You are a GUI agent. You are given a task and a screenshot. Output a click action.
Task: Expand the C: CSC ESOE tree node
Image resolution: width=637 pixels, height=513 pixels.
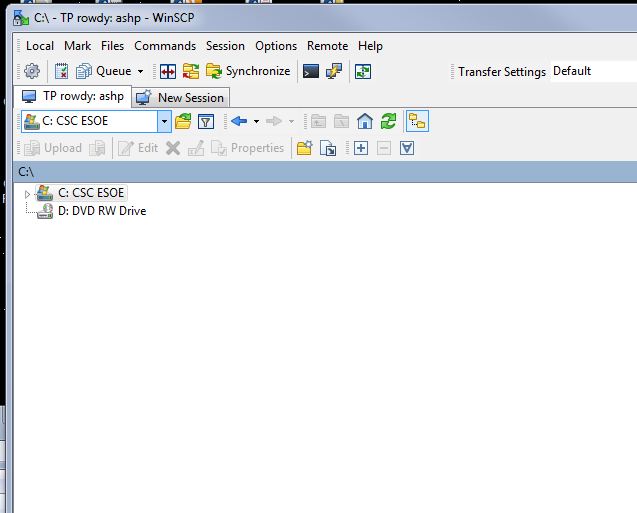(28, 193)
